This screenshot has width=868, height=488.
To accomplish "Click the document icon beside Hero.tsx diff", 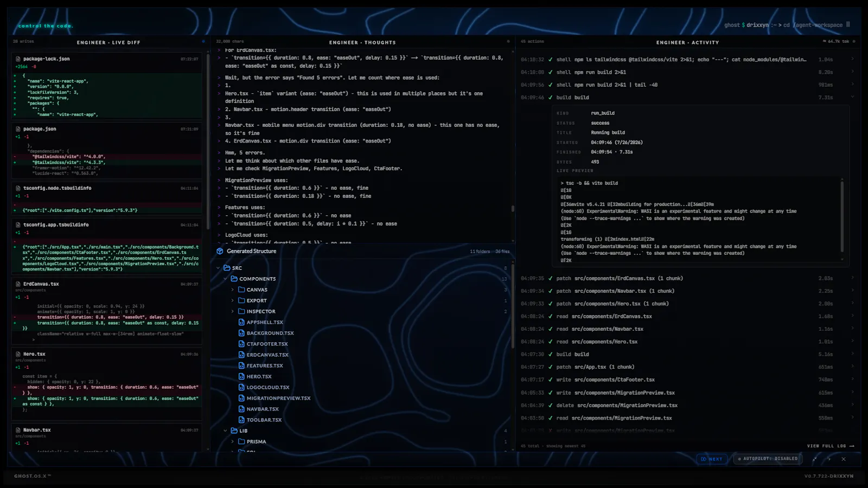I will pyautogui.click(x=18, y=354).
